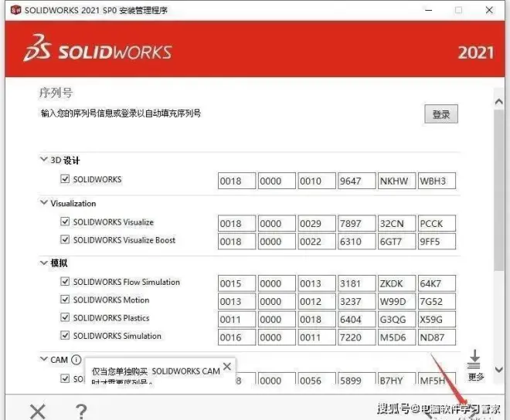Image resolution: width=510 pixels, height=420 pixels.
Task: Click the vertical scrollbar thumb
Action: click(x=498, y=190)
